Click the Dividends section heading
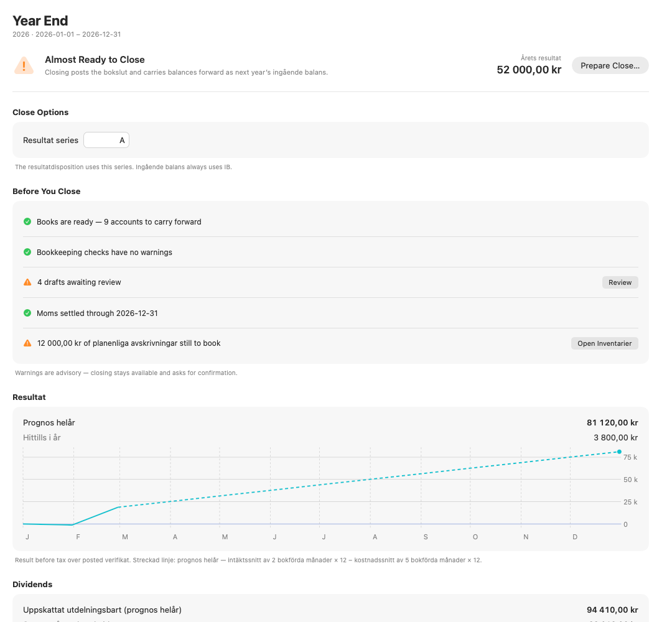 [x=32, y=584]
